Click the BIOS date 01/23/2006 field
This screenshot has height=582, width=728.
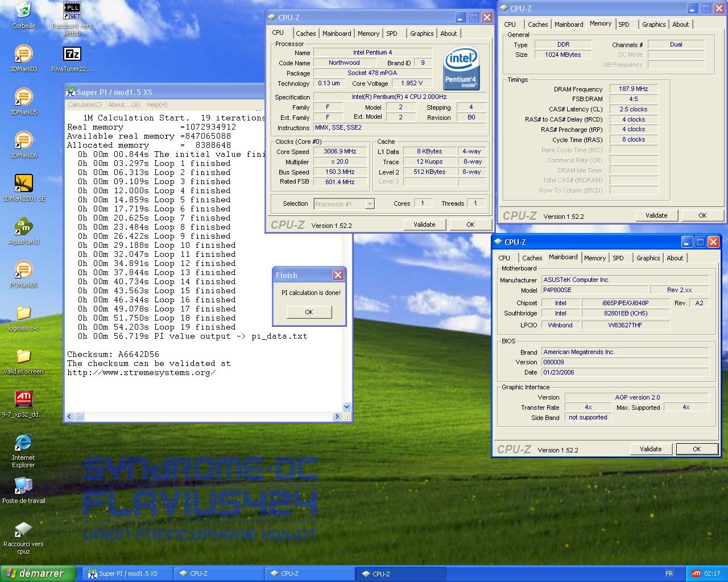pyautogui.click(x=625, y=372)
